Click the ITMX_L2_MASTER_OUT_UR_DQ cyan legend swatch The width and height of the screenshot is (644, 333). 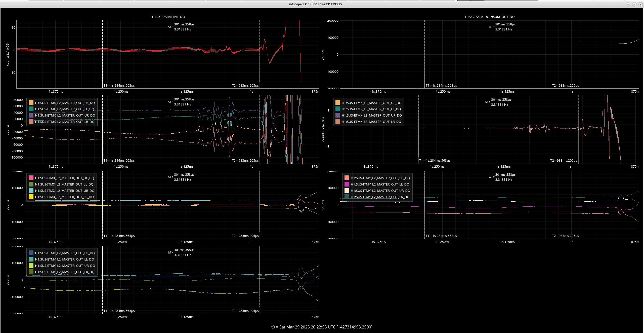(x=31, y=191)
